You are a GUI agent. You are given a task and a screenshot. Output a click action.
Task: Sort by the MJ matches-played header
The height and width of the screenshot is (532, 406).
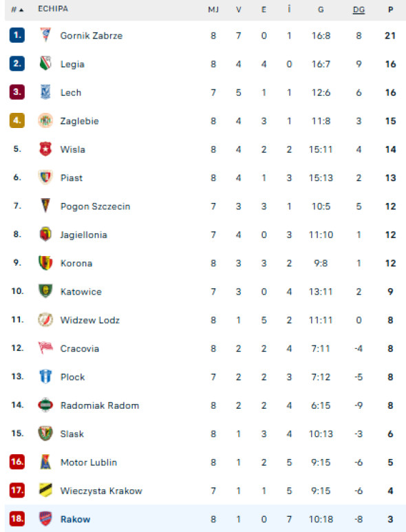[213, 10]
